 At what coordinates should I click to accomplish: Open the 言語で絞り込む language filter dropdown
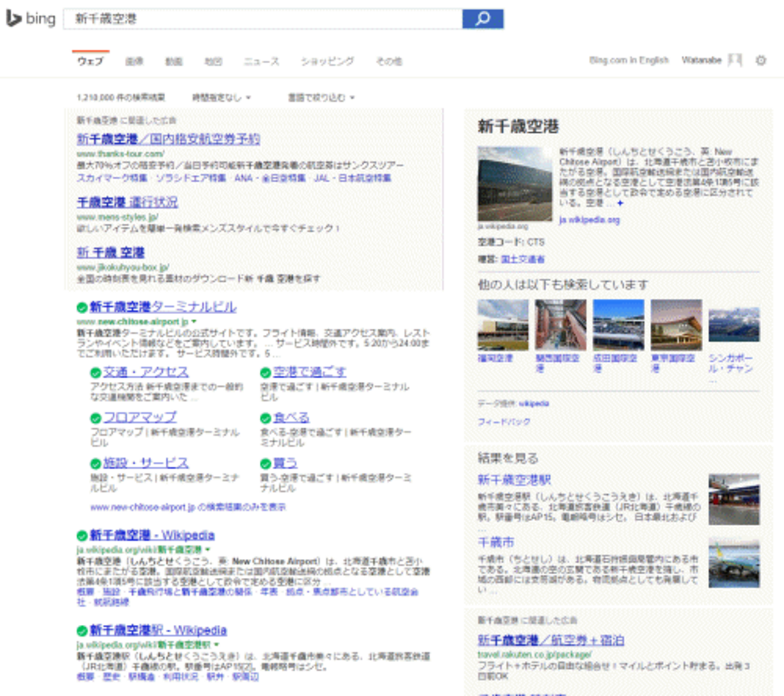[x=321, y=97]
